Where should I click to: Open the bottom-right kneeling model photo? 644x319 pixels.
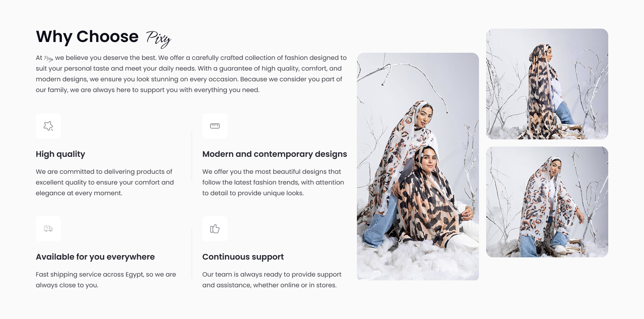pyautogui.click(x=547, y=202)
